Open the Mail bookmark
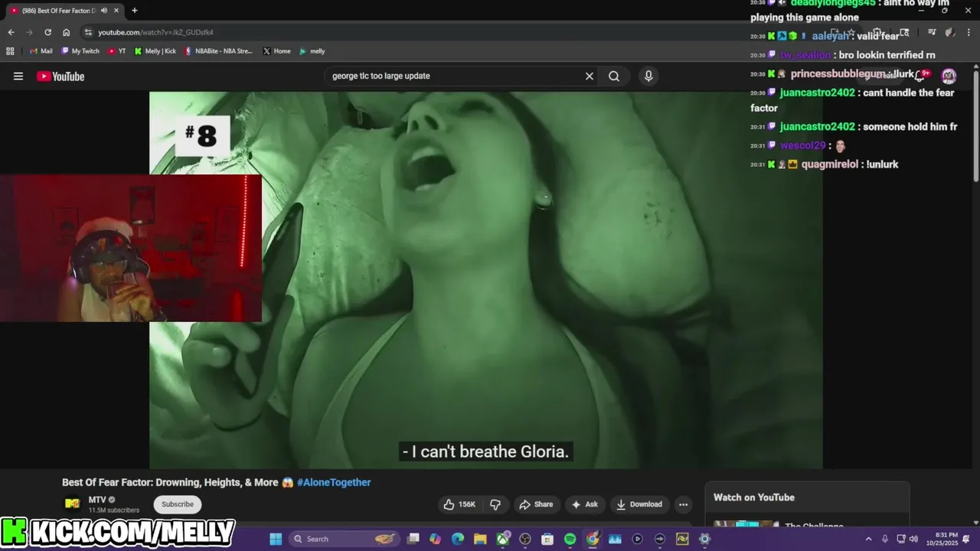Image resolution: width=980 pixels, height=551 pixels. [x=41, y=51]
